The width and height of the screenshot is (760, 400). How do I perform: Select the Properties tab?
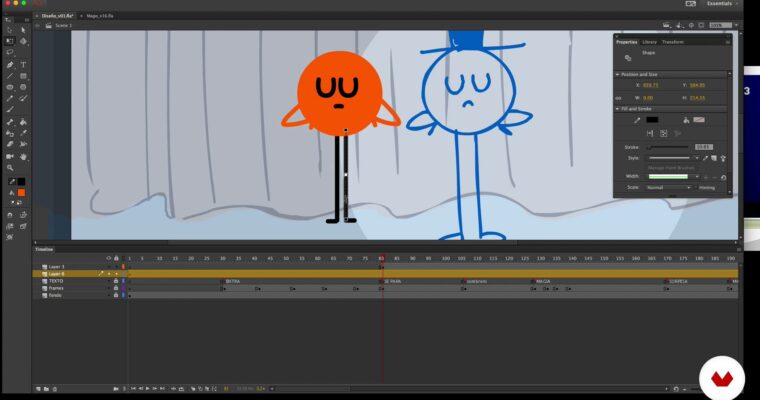[x=627, y=42]
